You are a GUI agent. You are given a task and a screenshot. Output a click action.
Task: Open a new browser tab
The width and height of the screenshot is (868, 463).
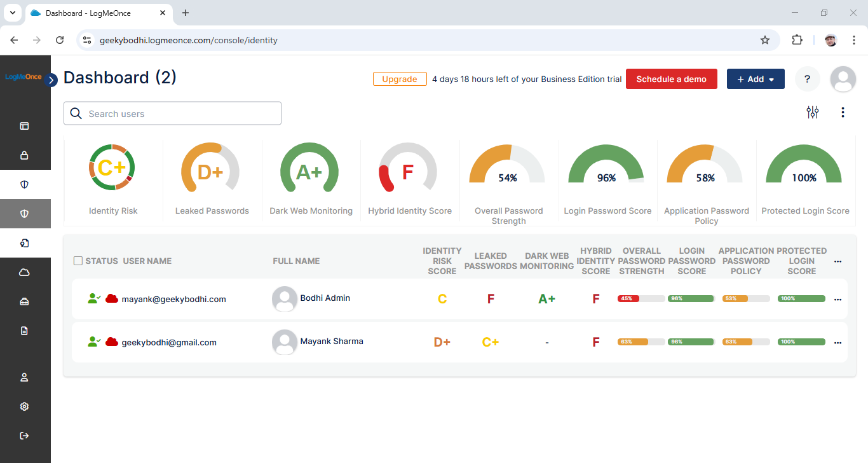[x=186, y=13]
